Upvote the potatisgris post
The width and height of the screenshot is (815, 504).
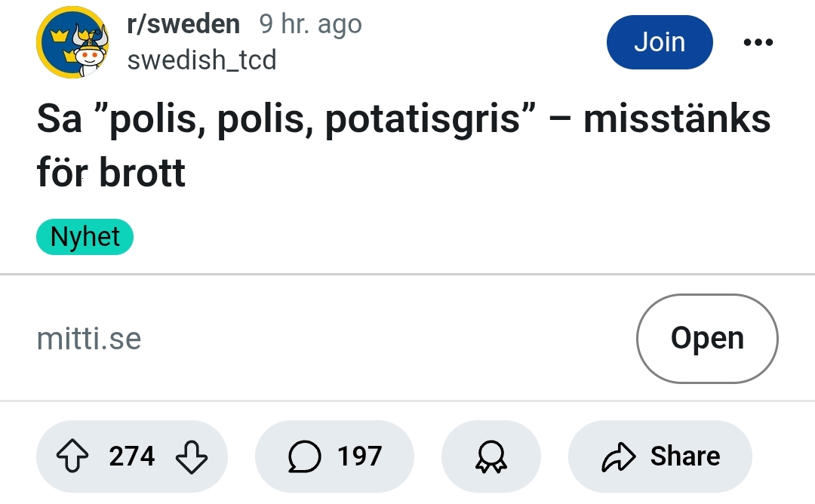73,456
